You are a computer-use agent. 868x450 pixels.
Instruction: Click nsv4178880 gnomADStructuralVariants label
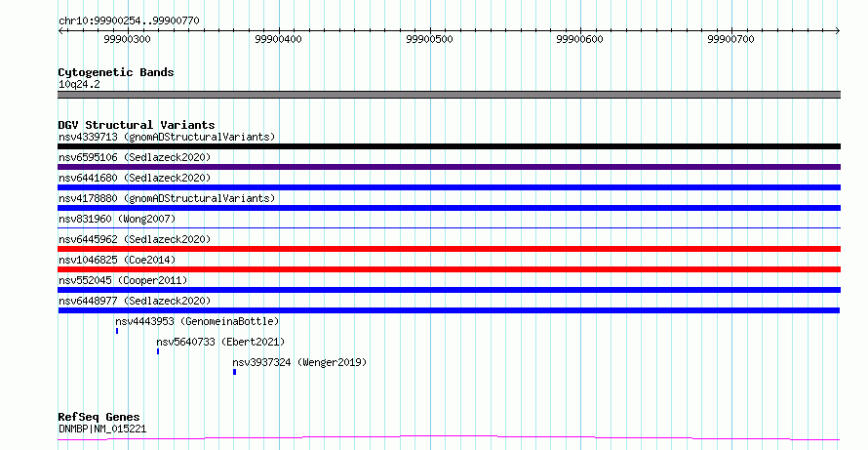pyautogui.click(x=167, y=198)
